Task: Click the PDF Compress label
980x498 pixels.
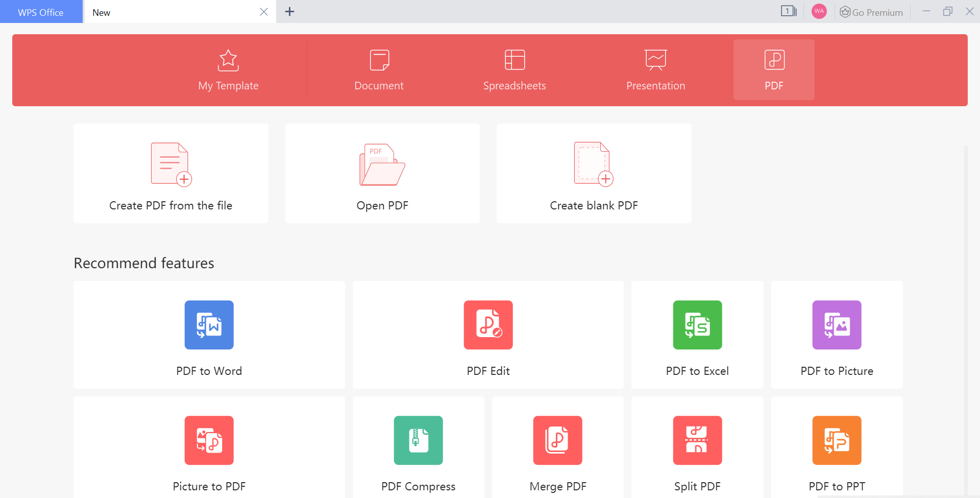Action: (x=419, y=486)
